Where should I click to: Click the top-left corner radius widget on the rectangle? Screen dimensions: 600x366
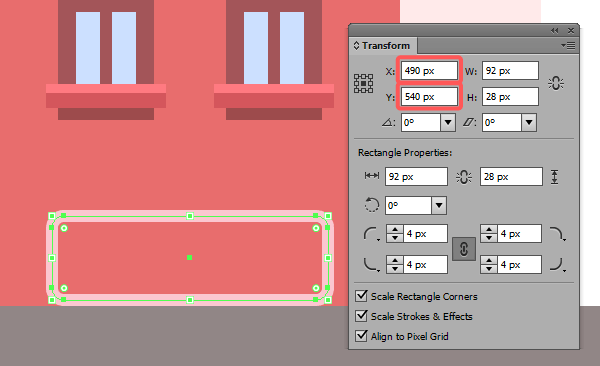[x=64, y=228]
